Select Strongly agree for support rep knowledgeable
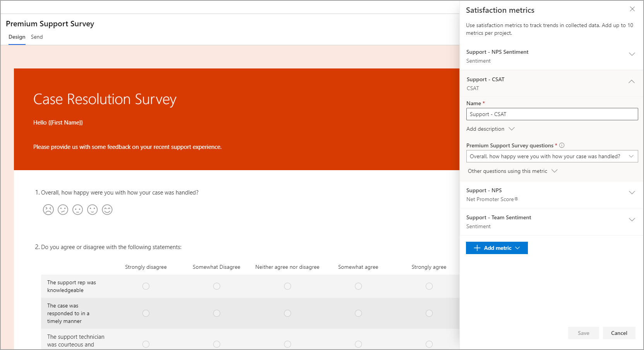Image resolution: width=644 pixels, height=350 pixels. pos(429,286)
